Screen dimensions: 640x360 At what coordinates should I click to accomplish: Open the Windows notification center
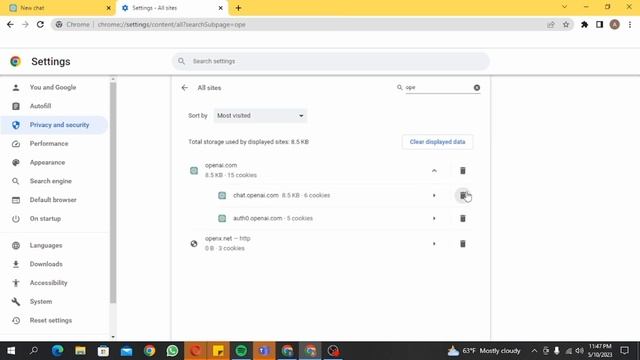pos(624,351)
